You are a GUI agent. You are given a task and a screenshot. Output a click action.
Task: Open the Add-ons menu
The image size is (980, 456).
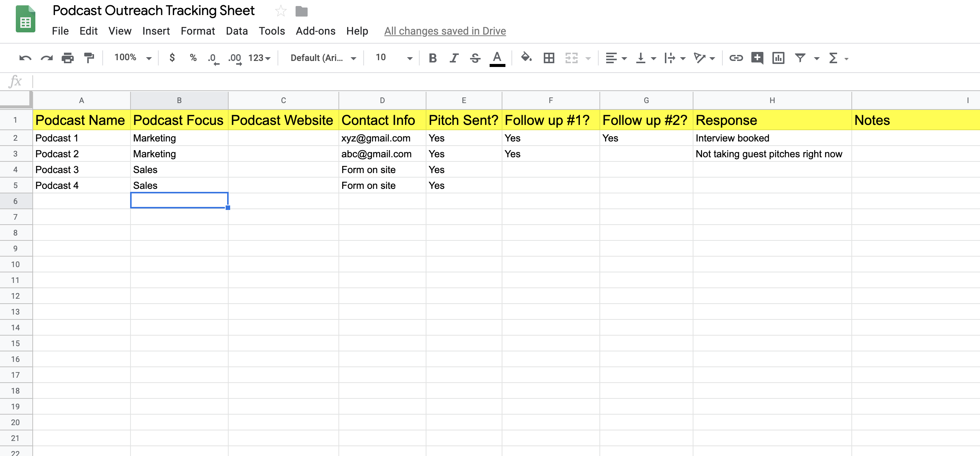(x=316, y=31)
